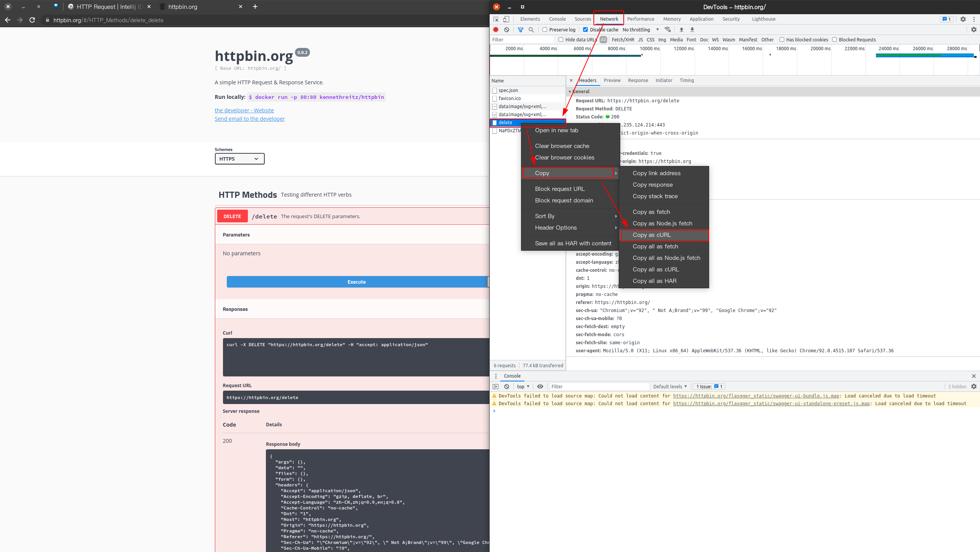Toggle the device toolbar icon
The height and width of the screenshot is (552, 980).
coord(506,19)
